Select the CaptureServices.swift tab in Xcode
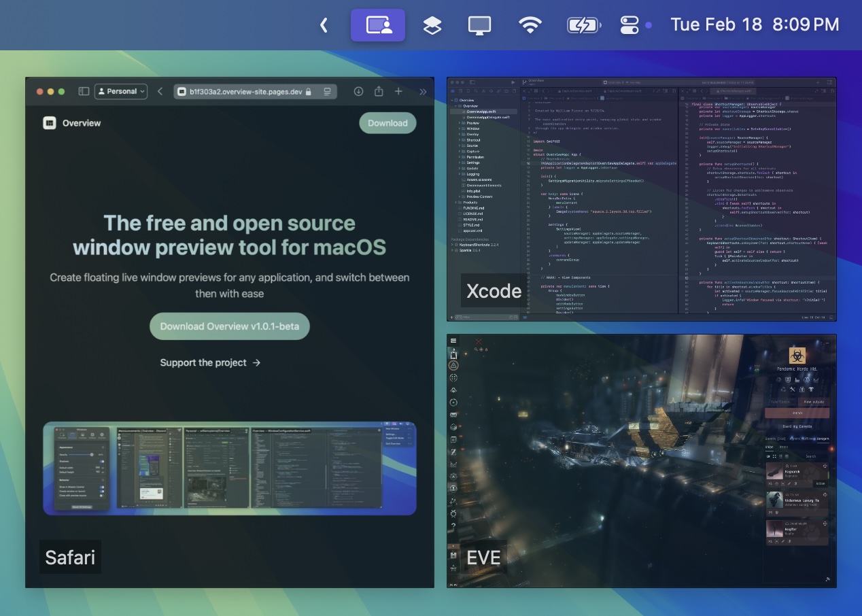 pyautogui.click(x=575, y=91)
